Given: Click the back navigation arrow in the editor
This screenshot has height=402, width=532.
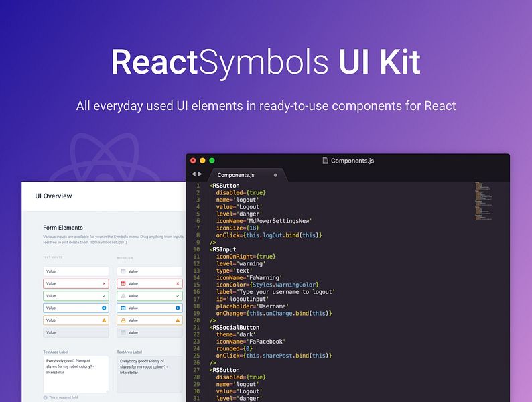Looking at the screenshot, I should pyautogui.click(x=194, y=174).
